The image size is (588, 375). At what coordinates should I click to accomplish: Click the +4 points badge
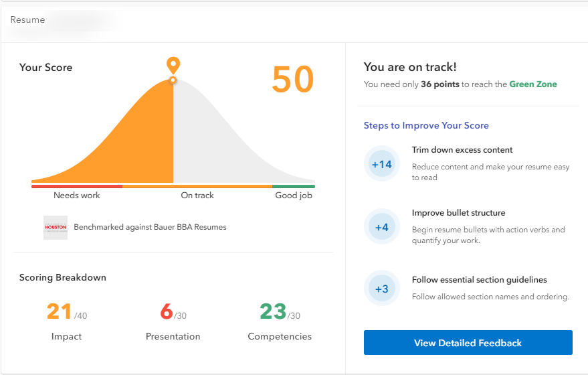[x=381, y=227]
